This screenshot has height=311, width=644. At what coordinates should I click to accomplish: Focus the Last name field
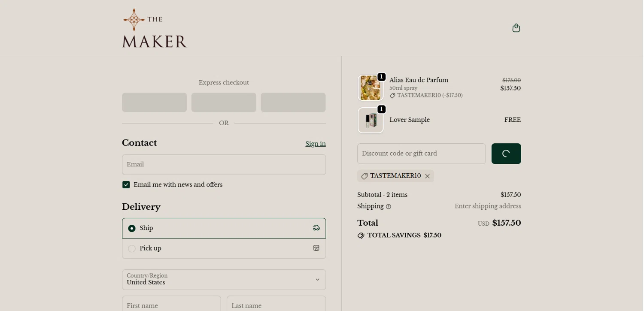276,304
